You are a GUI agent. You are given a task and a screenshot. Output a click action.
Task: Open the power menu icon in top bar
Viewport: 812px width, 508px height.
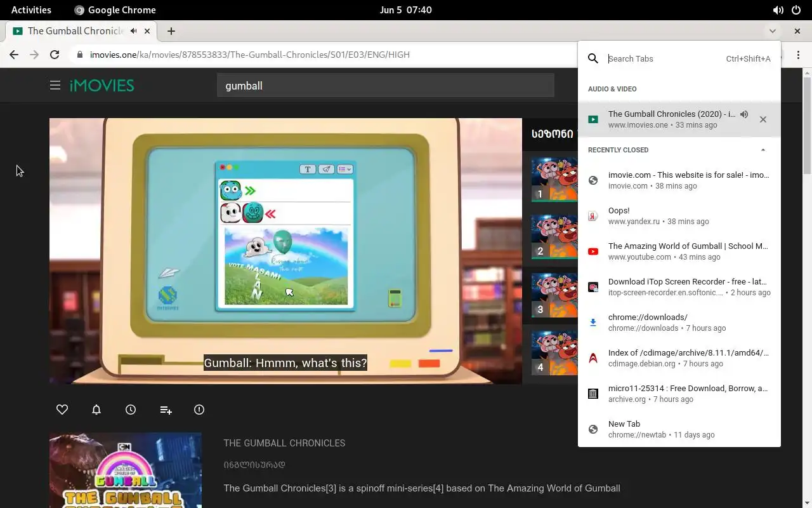click(796, 10)
